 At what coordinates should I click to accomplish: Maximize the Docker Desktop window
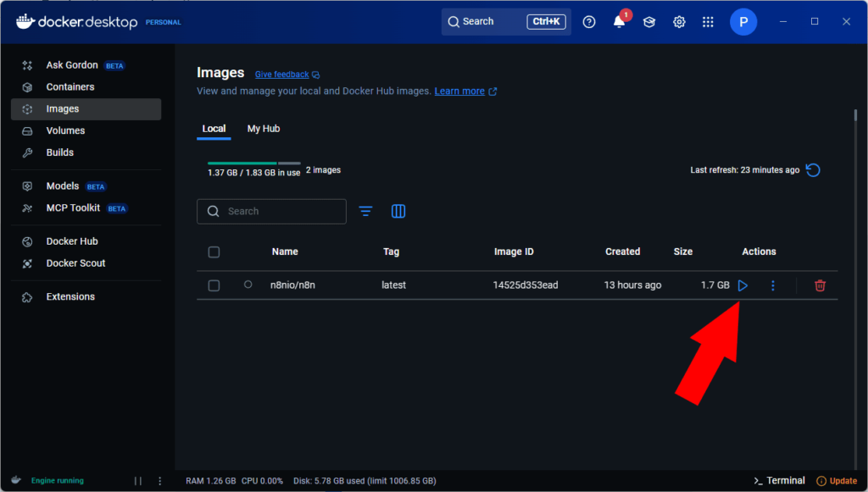[815, 21]
